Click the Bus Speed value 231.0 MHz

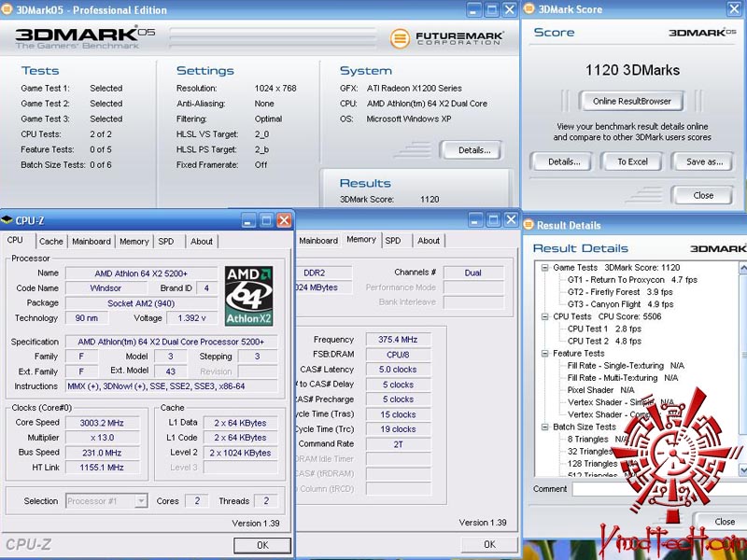click(102, 453)
